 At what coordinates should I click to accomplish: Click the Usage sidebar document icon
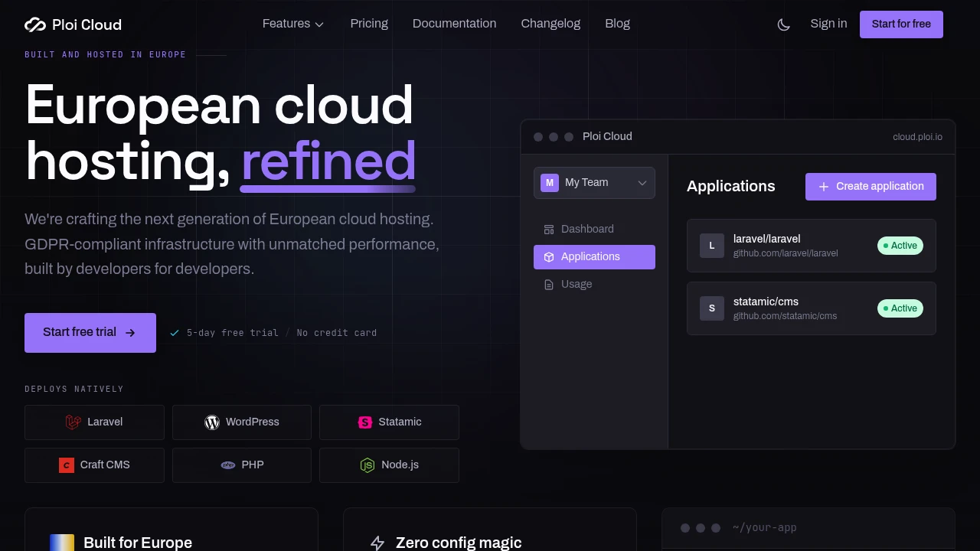click(x=549, y=285)
